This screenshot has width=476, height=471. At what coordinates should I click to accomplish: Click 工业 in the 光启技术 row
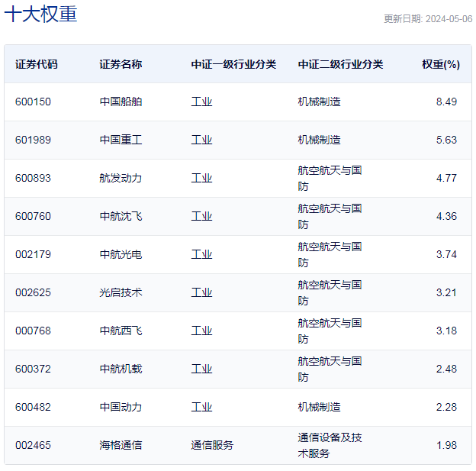201,292
